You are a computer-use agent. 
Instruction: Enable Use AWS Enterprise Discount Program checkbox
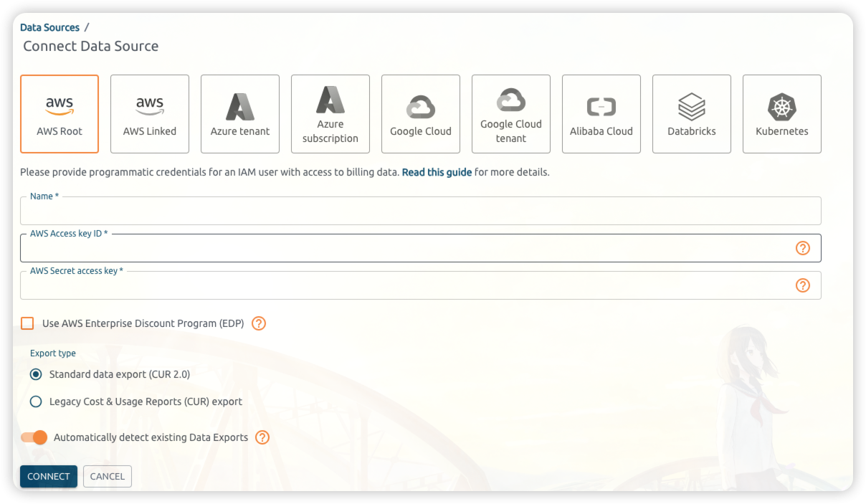[27, 323]
